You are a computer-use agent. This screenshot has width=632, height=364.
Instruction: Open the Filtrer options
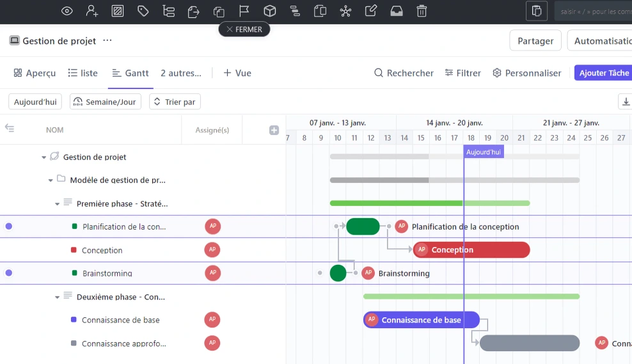[463, 73]
